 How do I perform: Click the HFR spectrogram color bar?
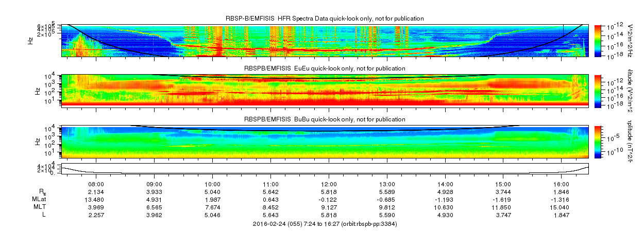click(599, 40)
